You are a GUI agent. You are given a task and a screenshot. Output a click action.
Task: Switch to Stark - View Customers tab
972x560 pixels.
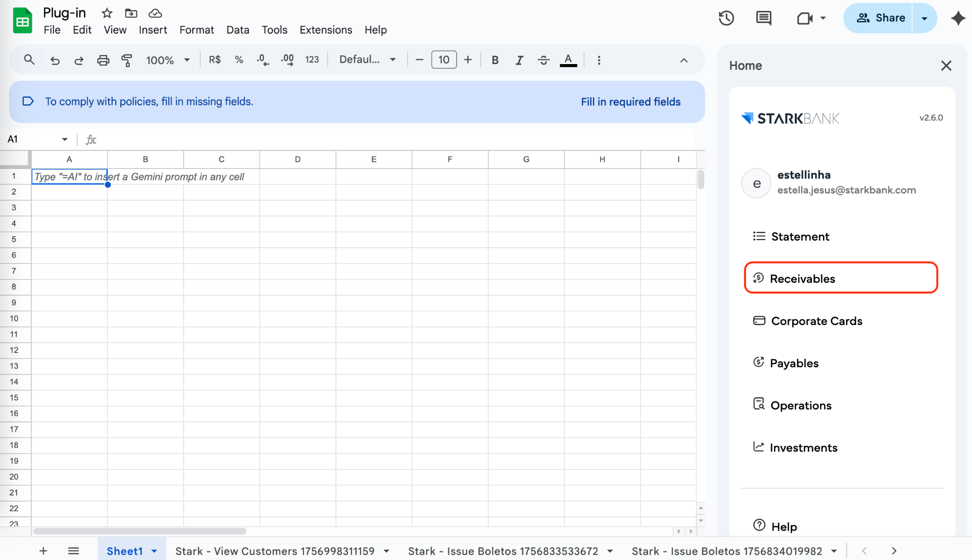pyautogui.click(x=275, y=551)
